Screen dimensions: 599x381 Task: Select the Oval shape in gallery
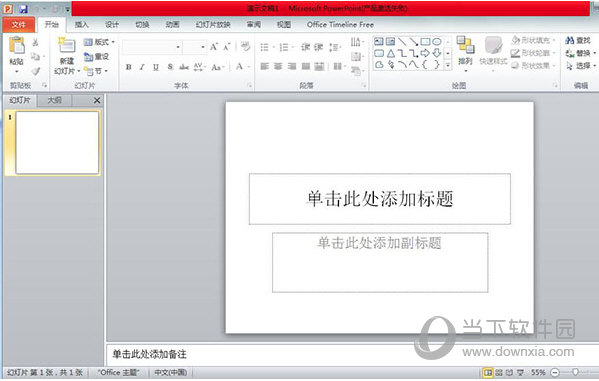pyautogui.click(x=437, y=41)
